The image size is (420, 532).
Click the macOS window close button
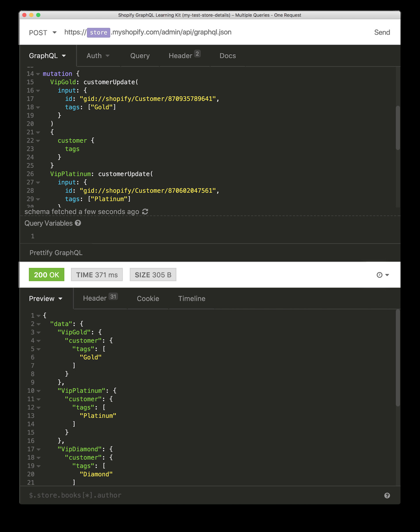point(24,15)
